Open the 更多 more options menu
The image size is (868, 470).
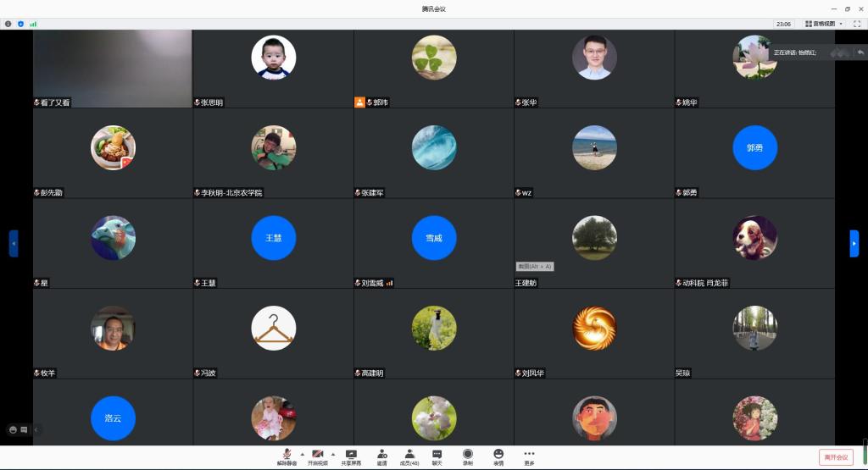pos(529,456)
